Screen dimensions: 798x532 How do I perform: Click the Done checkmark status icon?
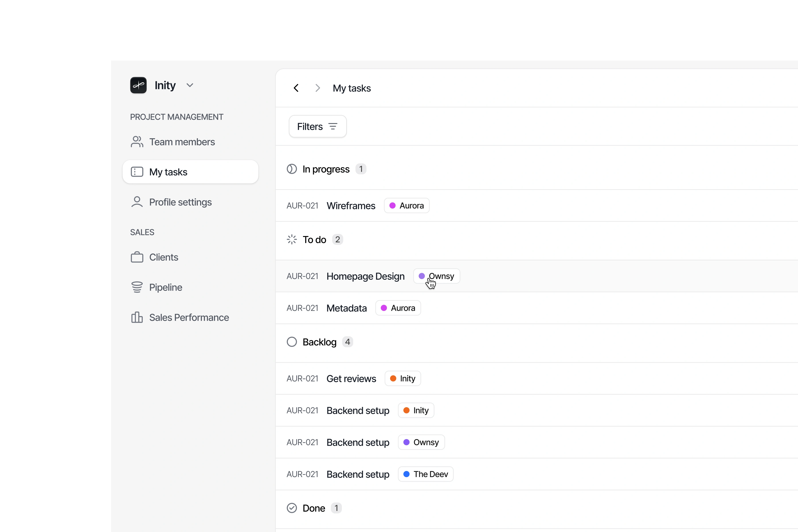pos(291,508)
